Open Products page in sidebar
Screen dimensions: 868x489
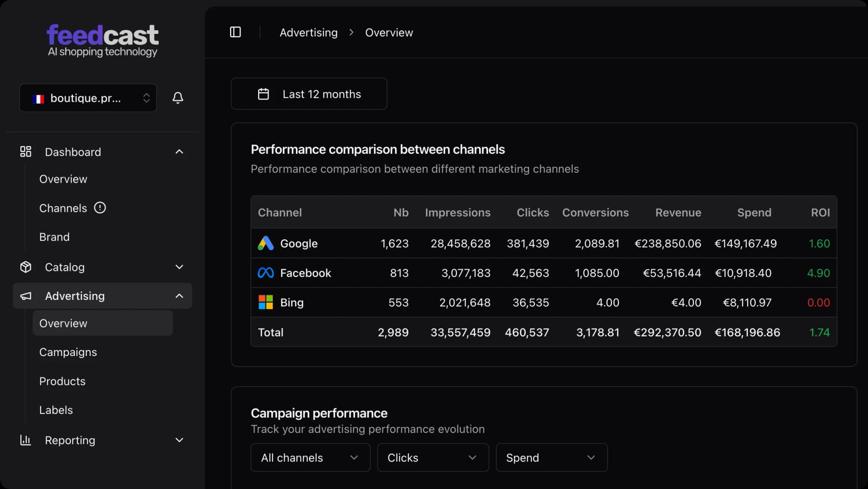62,381
